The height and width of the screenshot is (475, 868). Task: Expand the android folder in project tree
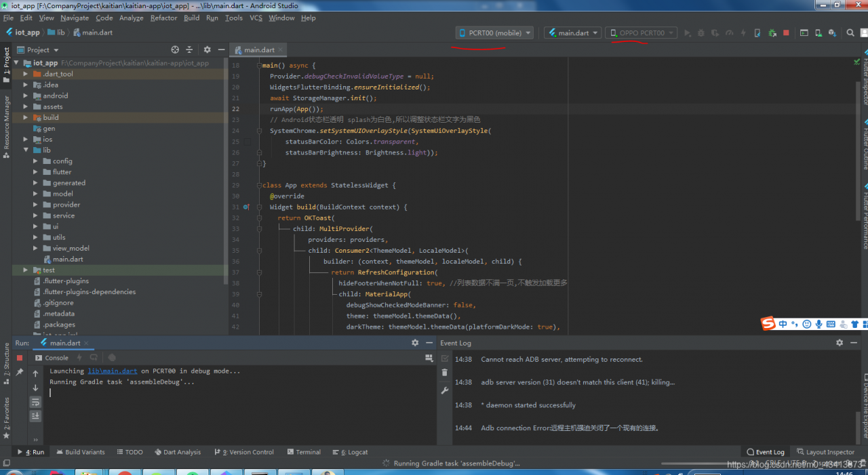[26, 96]
